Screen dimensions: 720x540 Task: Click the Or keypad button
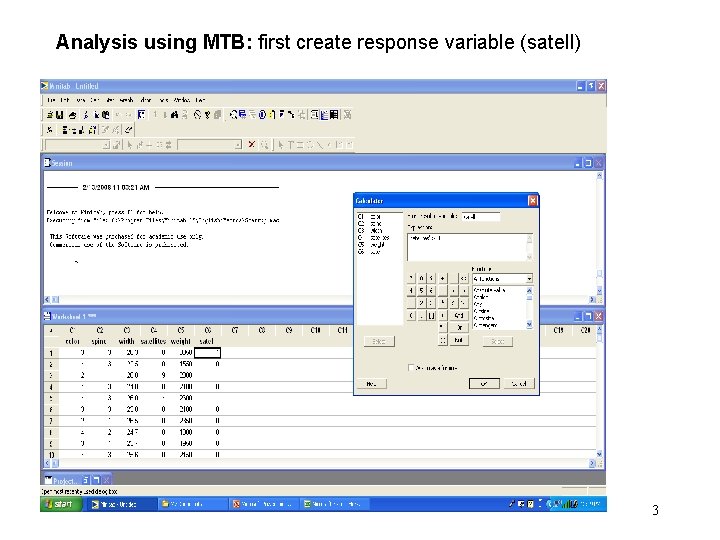459,328
